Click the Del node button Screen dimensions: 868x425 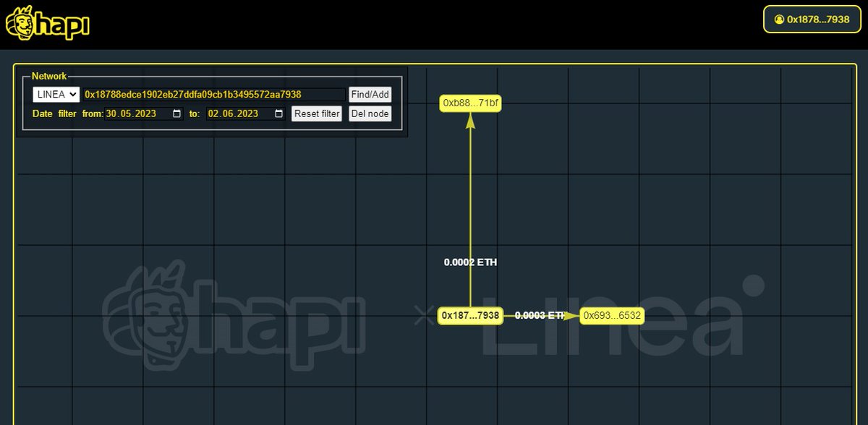pyautogui.click(x=370, y=113)
